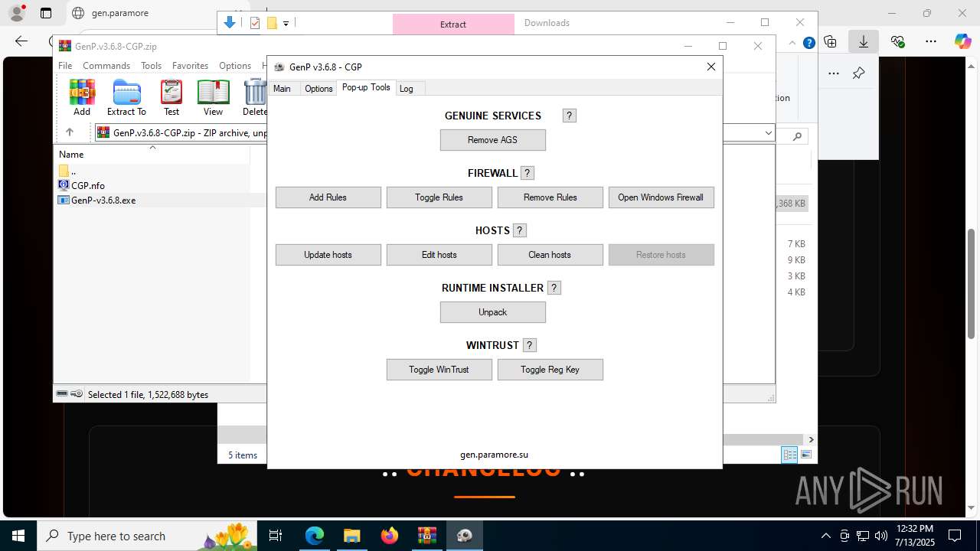Click the Type here to search box
The height and width of the screenshot is (551, 980).
pyautogui.click(x=145, y=536)
